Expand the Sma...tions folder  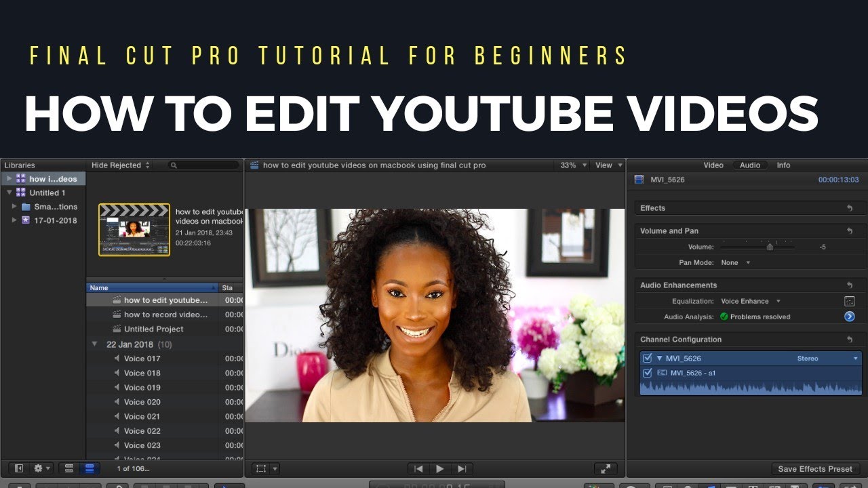tap(14, 206)
